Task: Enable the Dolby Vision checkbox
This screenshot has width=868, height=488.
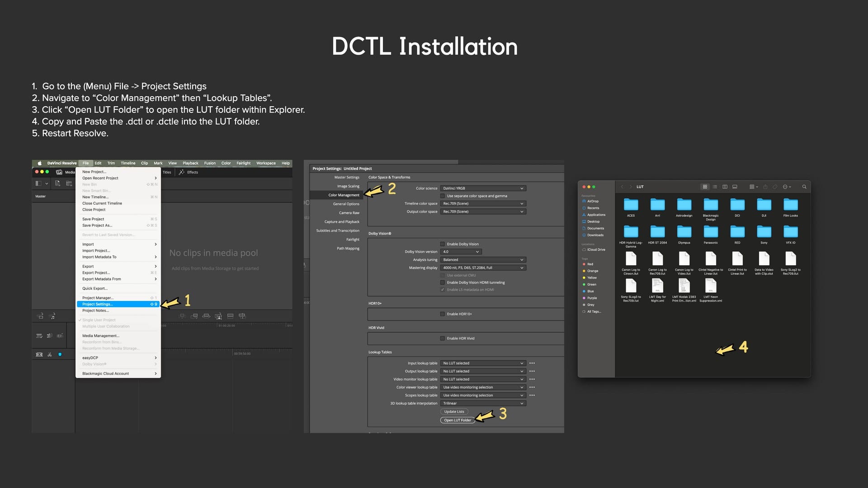Action: [x=443, y=244]
